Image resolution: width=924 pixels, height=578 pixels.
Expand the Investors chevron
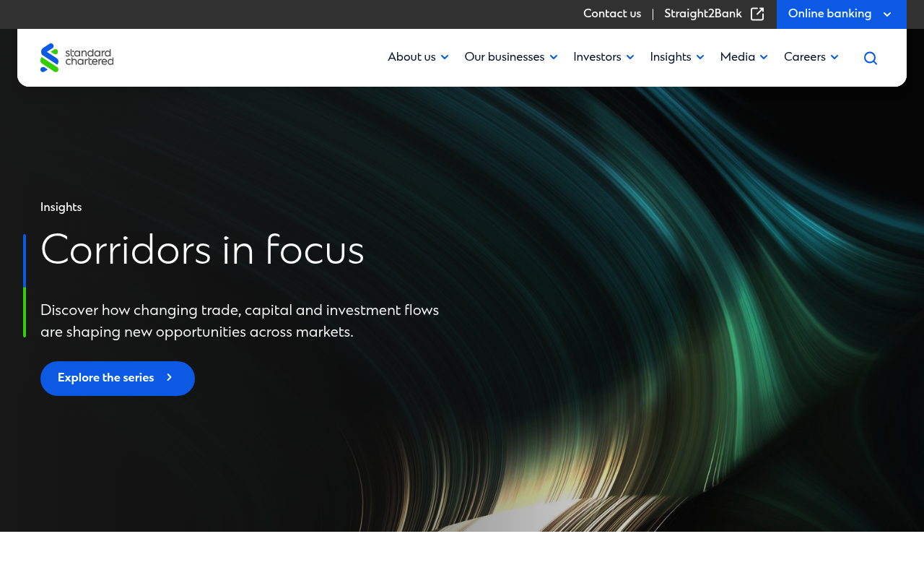(630, 57)
